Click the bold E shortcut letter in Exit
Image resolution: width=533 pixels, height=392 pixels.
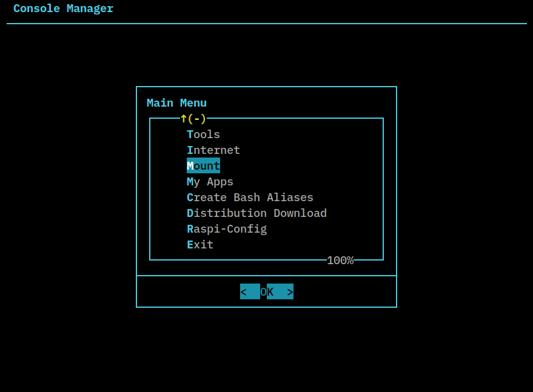(x=190, y=244)
